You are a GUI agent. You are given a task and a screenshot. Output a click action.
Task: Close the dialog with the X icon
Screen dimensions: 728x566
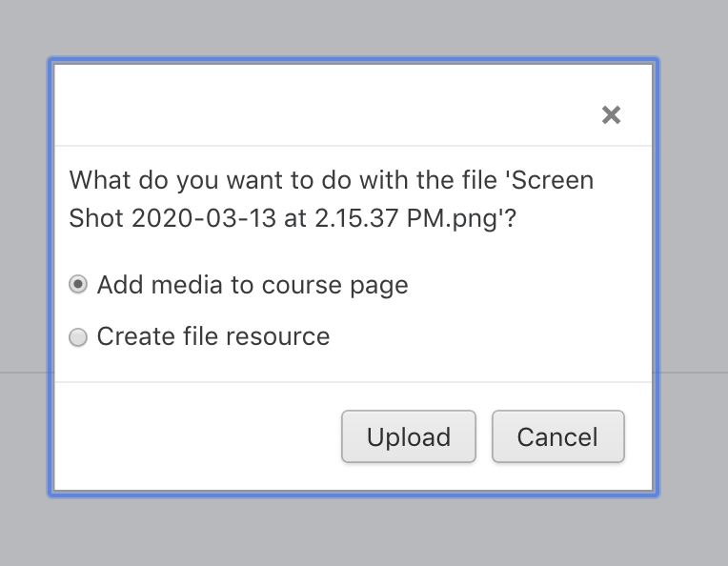point(611,114)
